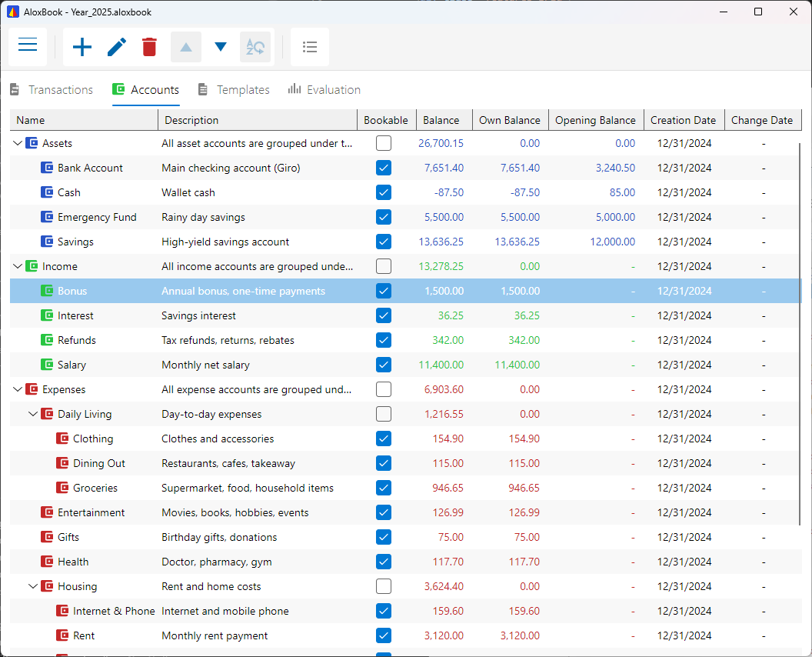812x657 pixels.
Task: Click the A-Z sort icon
Action: (255, 47)
